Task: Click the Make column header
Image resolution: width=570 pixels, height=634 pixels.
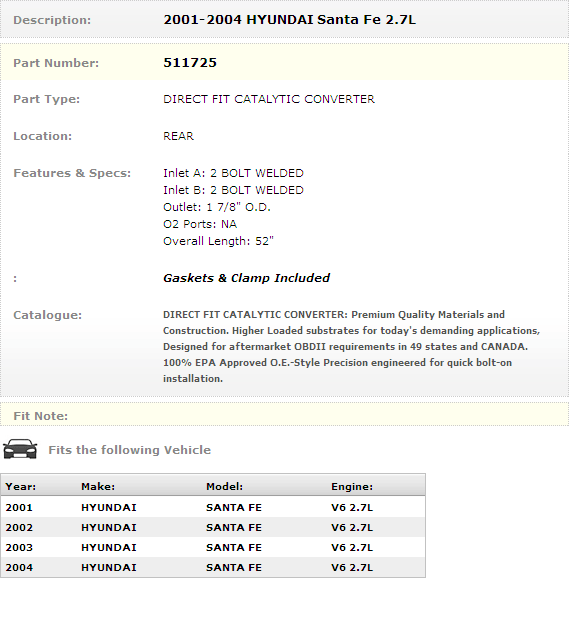Action: (x=98, y=486)
